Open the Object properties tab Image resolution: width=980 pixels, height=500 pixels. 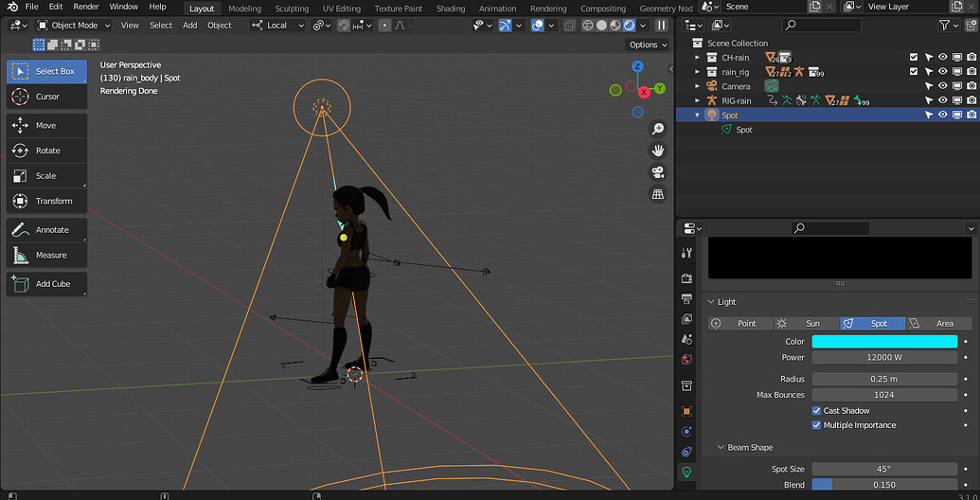click(x=686, y=411)
